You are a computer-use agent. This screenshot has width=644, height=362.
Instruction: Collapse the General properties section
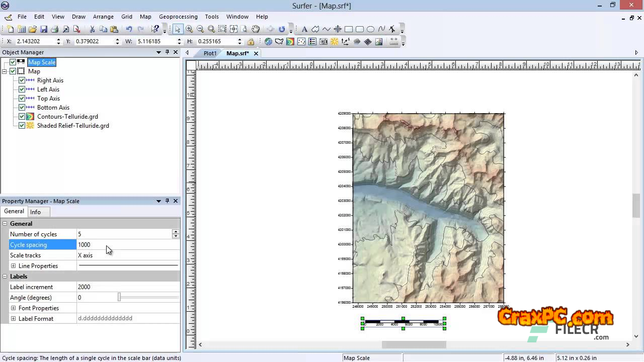point(5,224)
